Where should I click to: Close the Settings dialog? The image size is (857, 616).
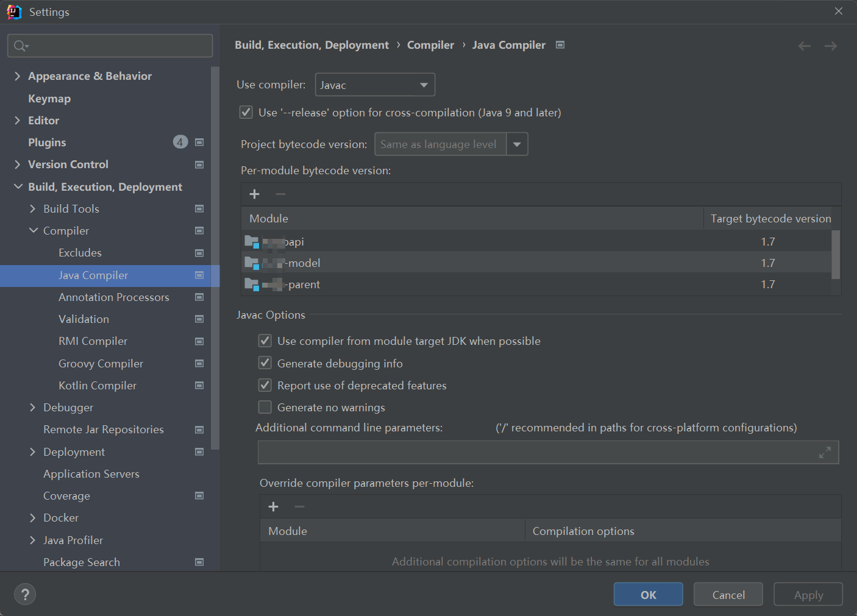(x=839, y=12)
